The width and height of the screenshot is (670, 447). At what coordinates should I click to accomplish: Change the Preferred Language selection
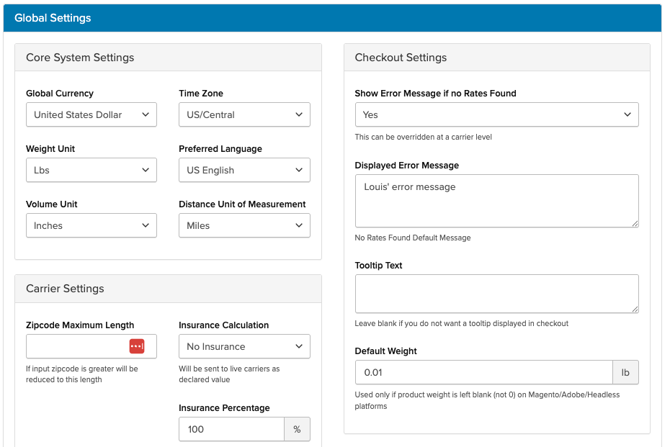tap(244, 170)
